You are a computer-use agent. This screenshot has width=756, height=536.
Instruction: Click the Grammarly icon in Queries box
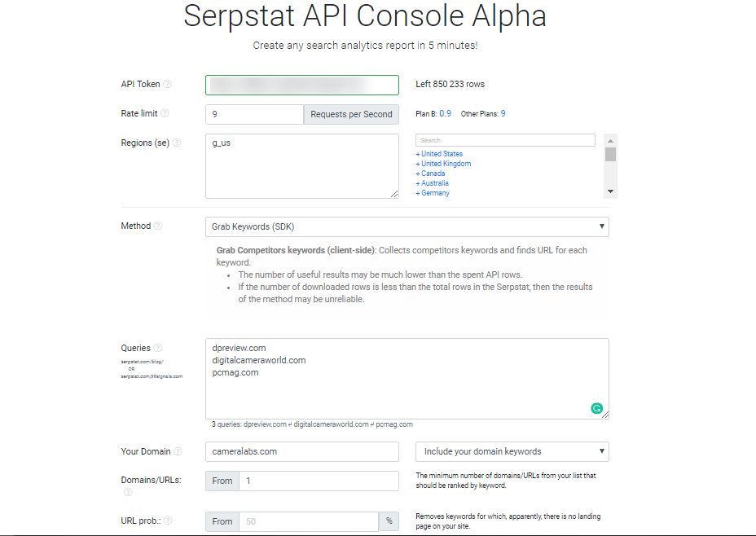tap(597, 408)
